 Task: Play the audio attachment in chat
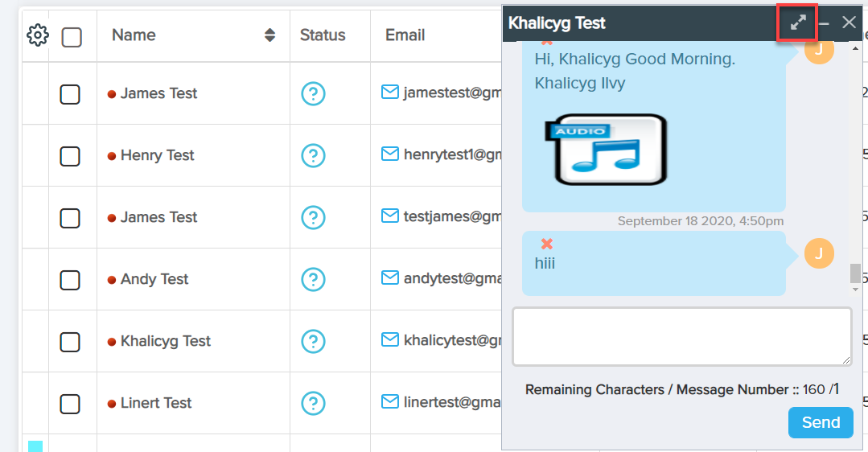[x=610, y=150]
